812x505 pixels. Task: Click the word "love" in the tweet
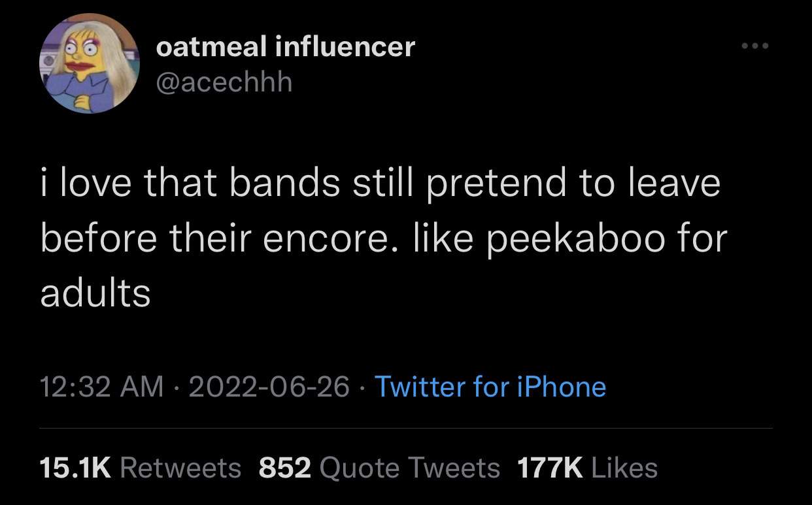pos(95,184)
